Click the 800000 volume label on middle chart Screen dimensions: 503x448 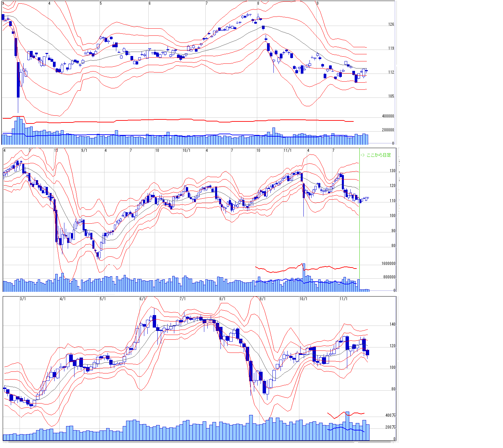(389, 277)
